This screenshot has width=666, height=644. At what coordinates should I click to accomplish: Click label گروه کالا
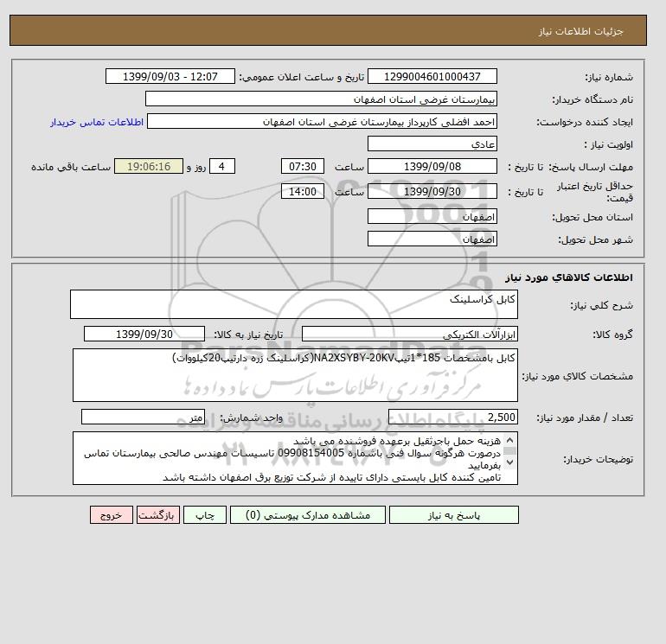(x=613, y=335)
